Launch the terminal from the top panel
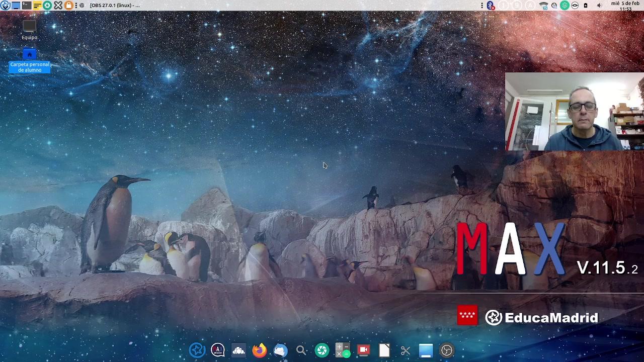 27,5
